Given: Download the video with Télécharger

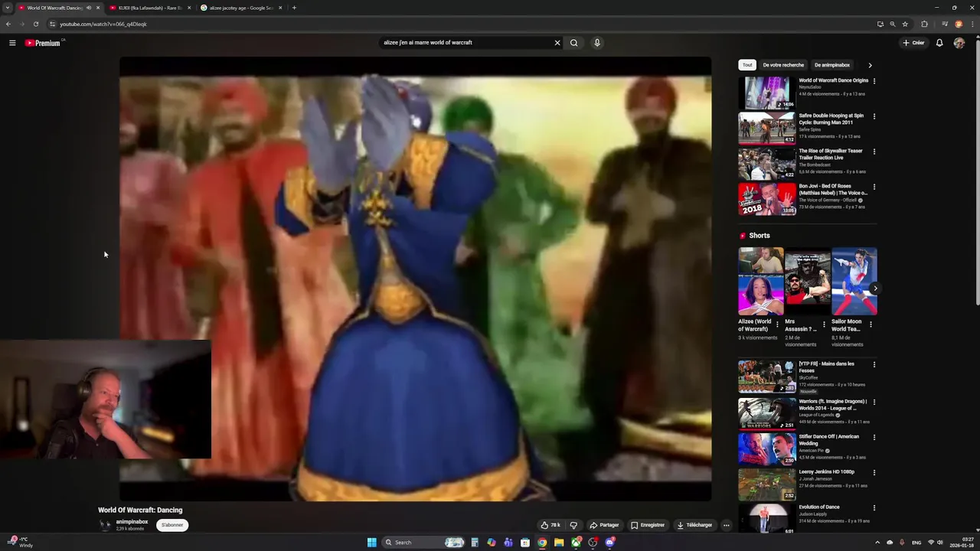Looking at the screenshot, I should pyautogui.click(x=695, y=525).
